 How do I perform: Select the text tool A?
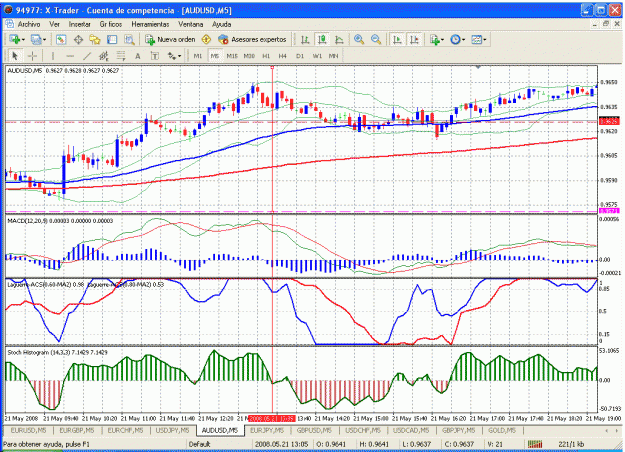(138, 56)
